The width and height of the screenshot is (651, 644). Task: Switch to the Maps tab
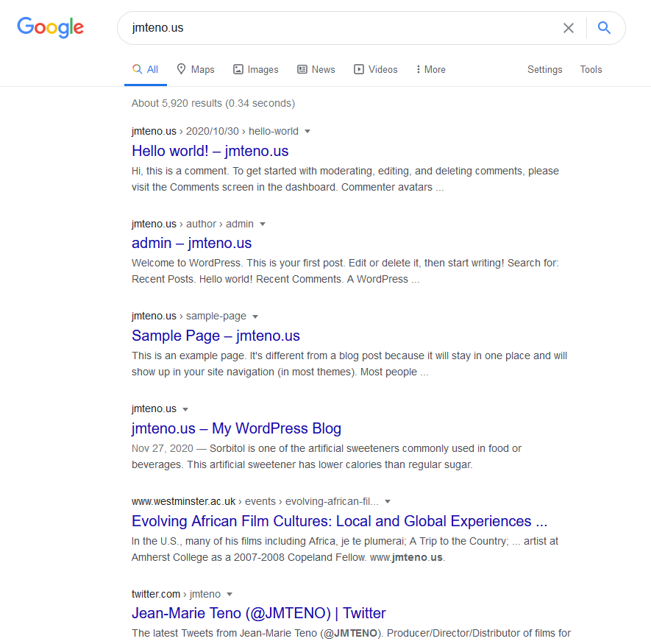(x=196, y=69)
